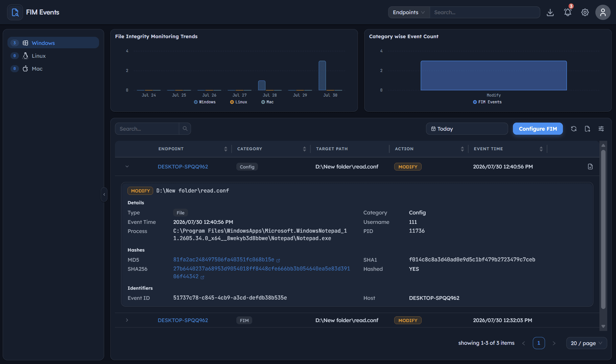Viewport: 616px width, 364px height.
Task: Open the user profile avatar
Action: coord(602,12)
